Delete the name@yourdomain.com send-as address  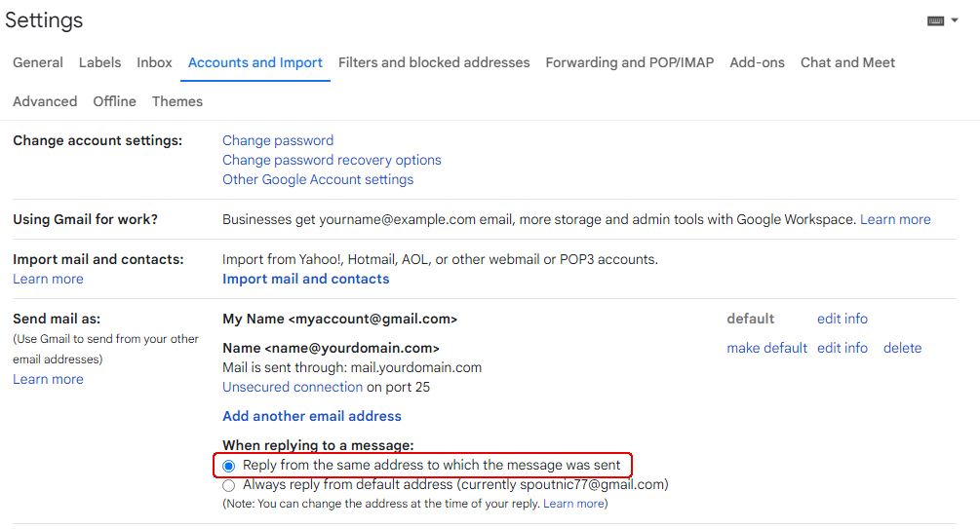(902, 348)
